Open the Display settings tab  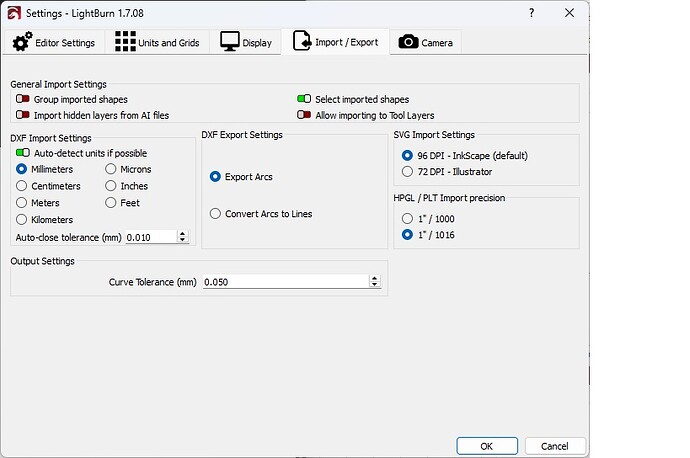click(247, 43)
